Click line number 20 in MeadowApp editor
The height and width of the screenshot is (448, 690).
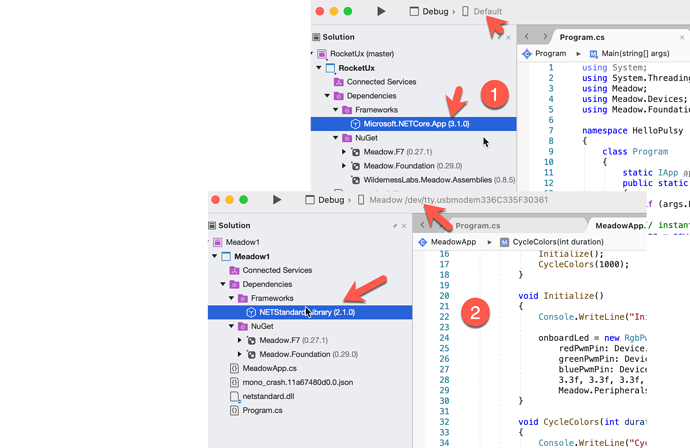[x=444, y=296]
